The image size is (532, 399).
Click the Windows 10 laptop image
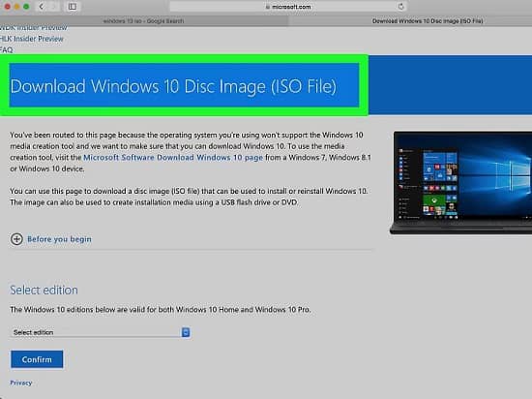point(460,183)
